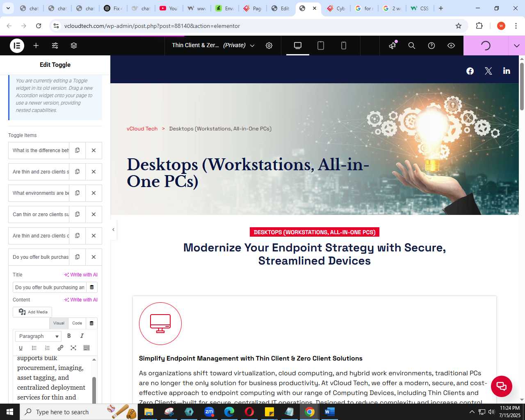Collapse 'Do you offer bulk purchas' item

[x=39, y=257]
